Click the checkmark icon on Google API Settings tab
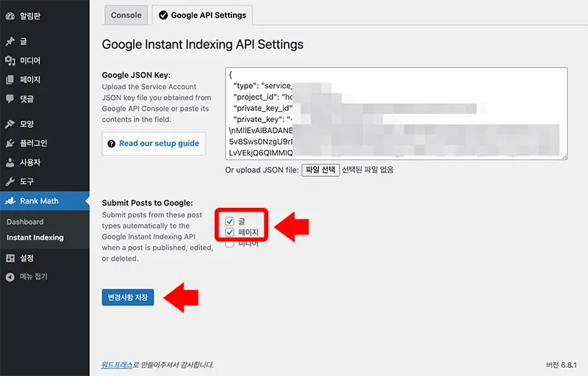Screen dimensions: 588x376 (163, 15)
